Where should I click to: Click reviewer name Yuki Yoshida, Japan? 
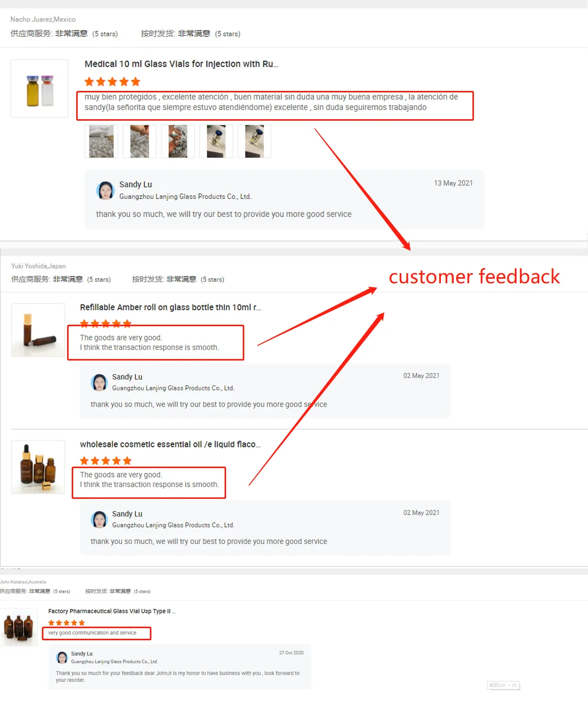38,266
